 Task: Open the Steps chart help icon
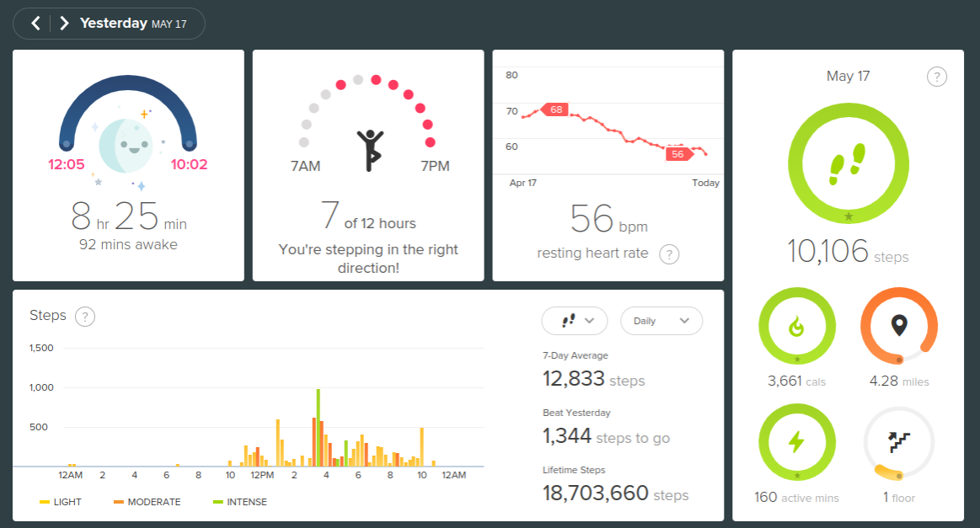[x=85, y=316]
